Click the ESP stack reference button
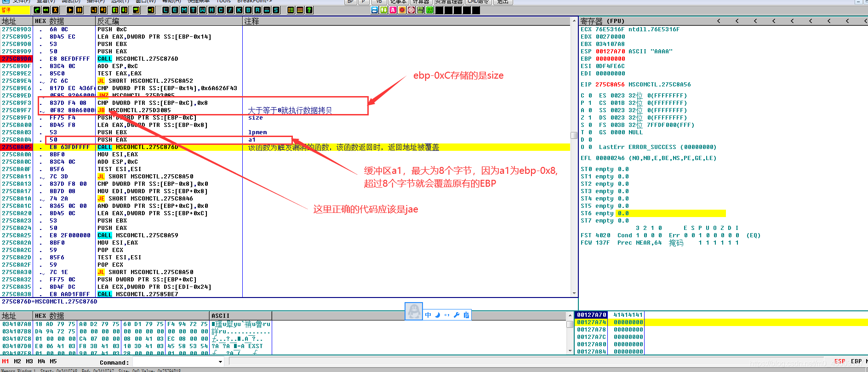This screenshot has height=372, width=868. (x=839, y=361)
